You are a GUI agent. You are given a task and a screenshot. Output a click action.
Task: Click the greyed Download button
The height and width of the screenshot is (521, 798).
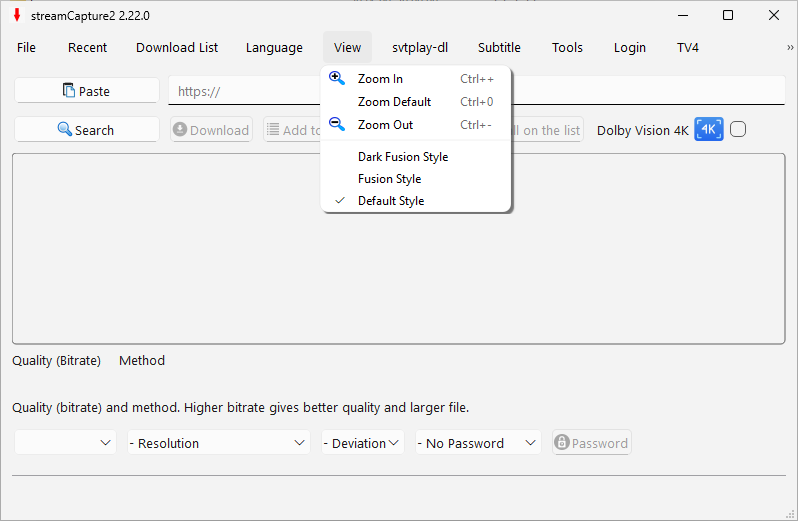pos(211,130)
